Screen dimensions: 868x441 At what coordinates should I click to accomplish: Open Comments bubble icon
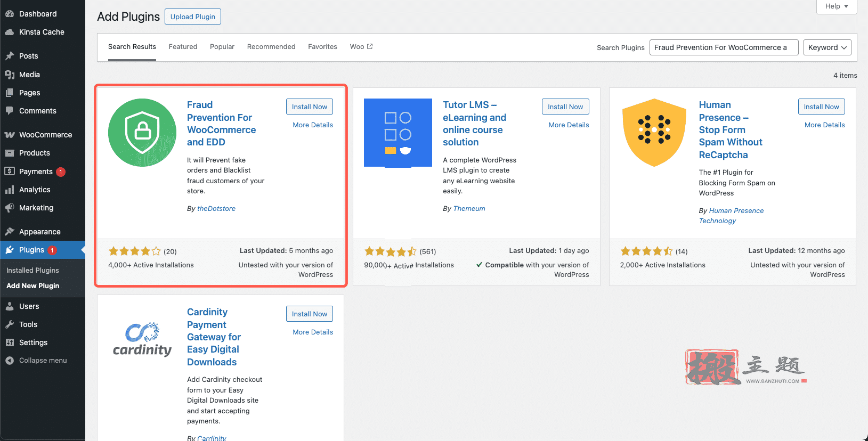coord(10,111)
